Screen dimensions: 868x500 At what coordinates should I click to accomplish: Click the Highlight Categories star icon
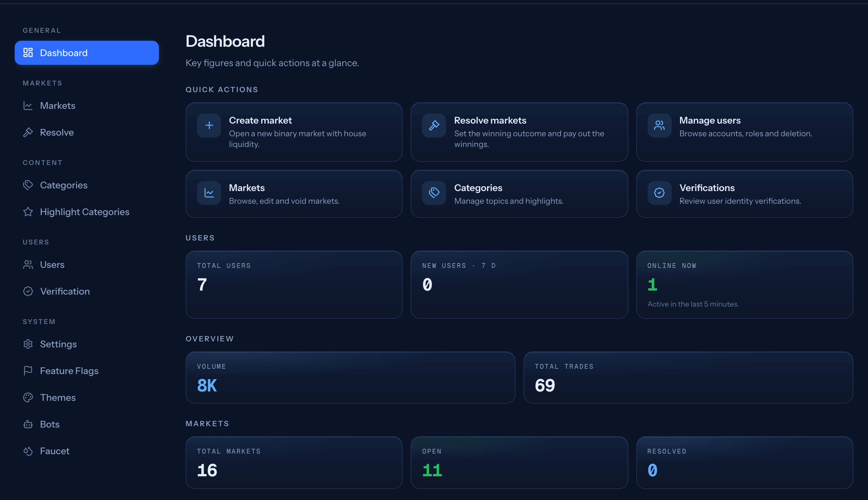click(28, 212)
